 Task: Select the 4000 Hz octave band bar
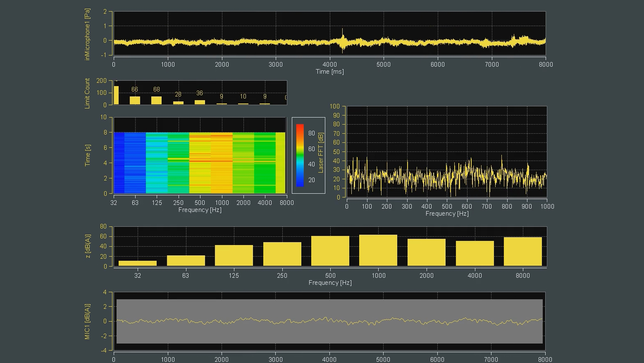475,253
